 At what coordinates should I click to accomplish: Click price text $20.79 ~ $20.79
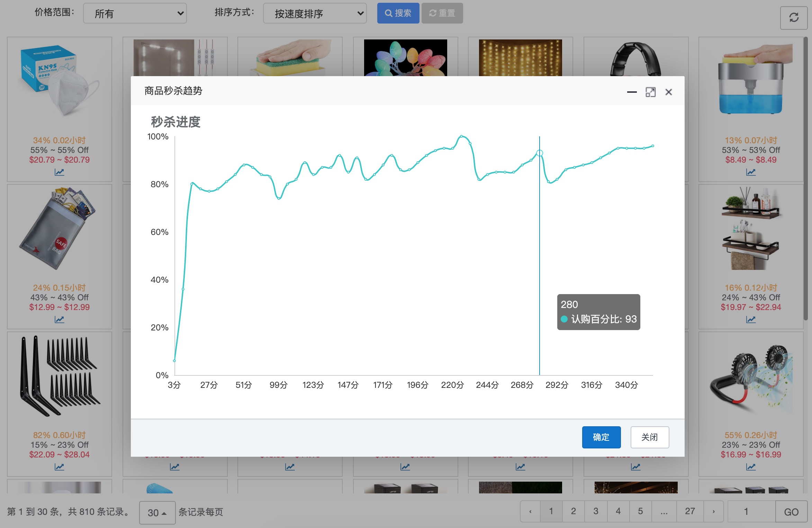59,160
